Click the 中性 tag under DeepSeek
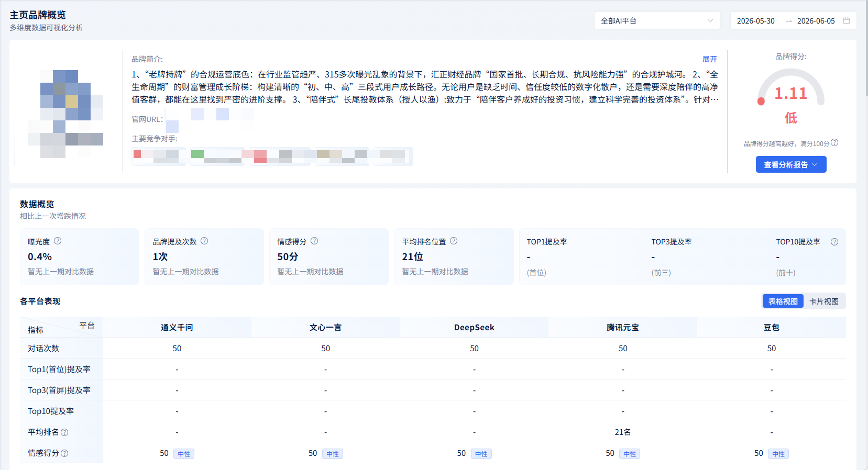The height and width of the screenshot is (470, 868). [481, 454]
